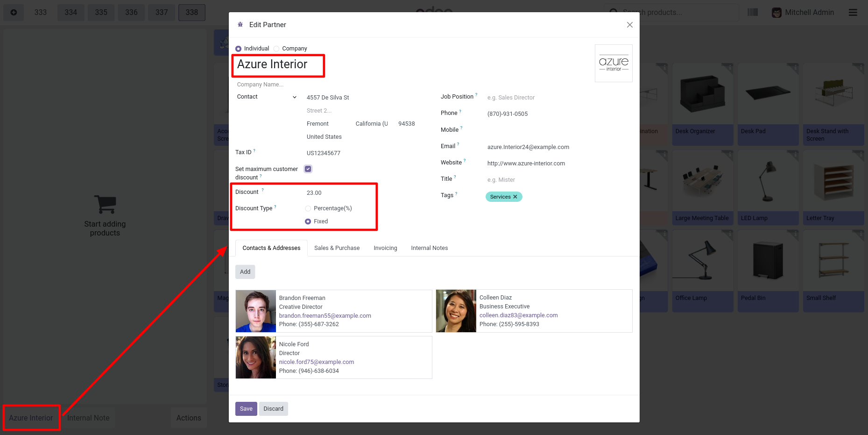Click the Discount help tooltip icon

tap(262, 190)
